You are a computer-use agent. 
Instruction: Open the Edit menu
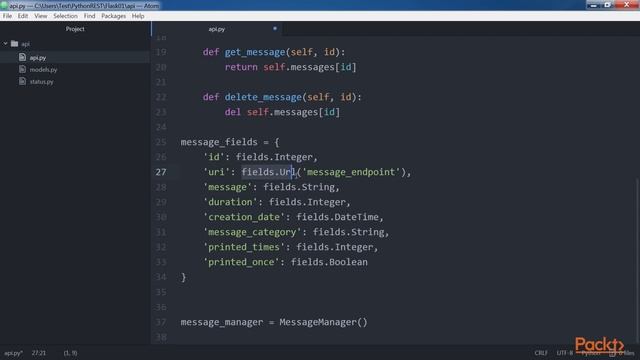pyautogui.click(x=23, y=16)
